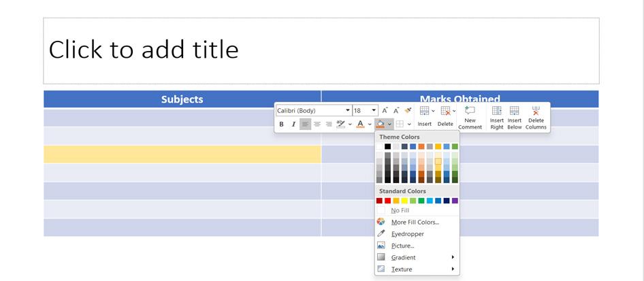The width and height of the screenshot is (644, 281).
Task: Click Increase Font Size icon
Action: (385, 110)
